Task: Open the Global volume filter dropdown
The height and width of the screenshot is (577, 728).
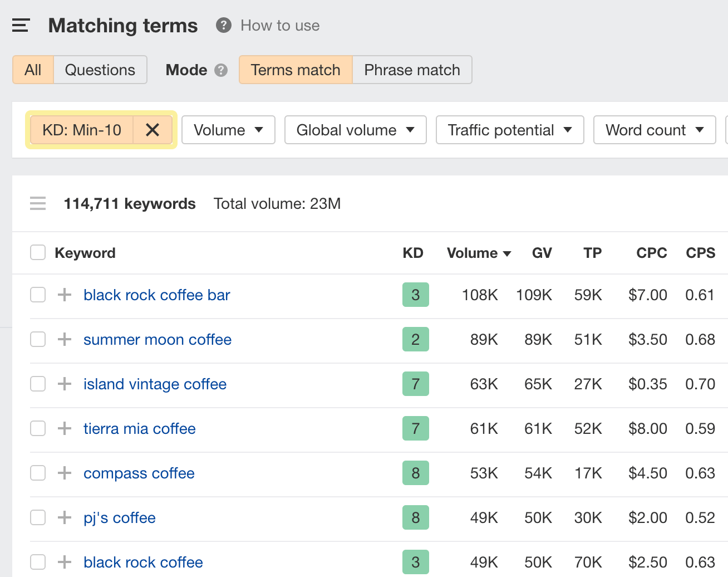Action: pos(355,130)
